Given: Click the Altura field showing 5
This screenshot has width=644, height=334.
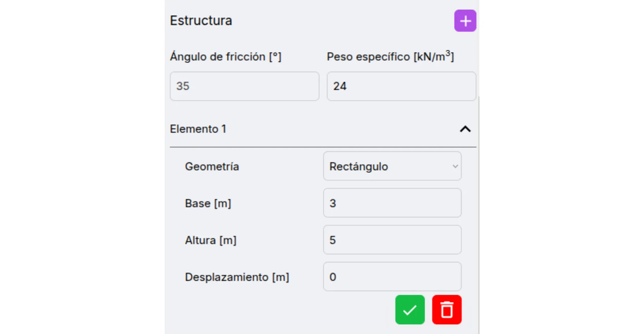Looking at the screenshot, I should (392, 240).
